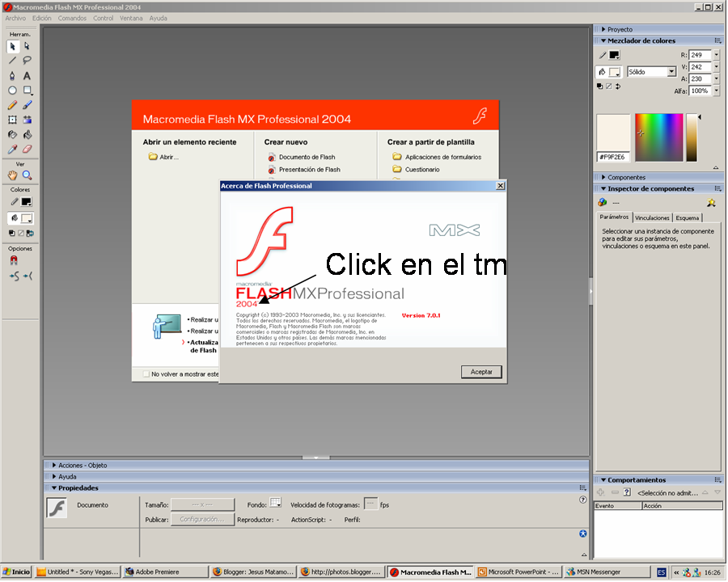This screenshot has width=728, height=582.
Task: Click the Comportamientos help question icon
Action: (627, 493)
